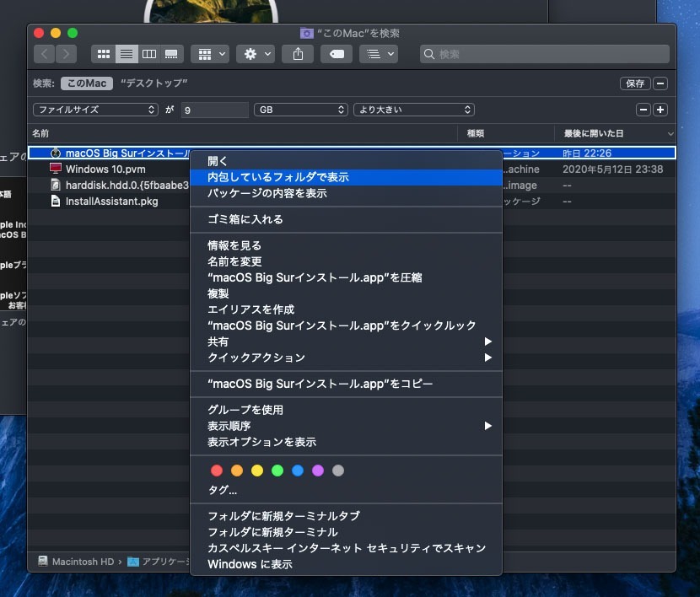
Task: Expand the クイックアクション submenu
Action: tap(346, 358)
